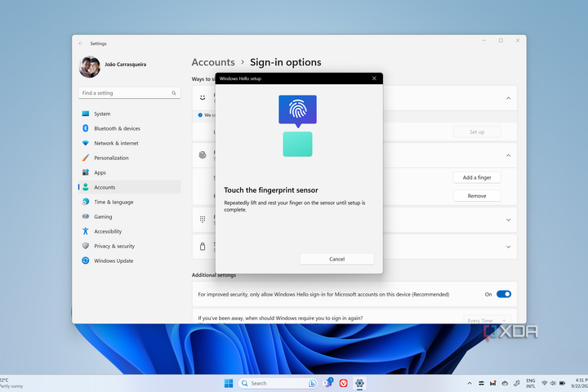The height and width of the screenshot is (392, 588).
Task: Show hidden tray icons chevron
Action: point(470,383)
